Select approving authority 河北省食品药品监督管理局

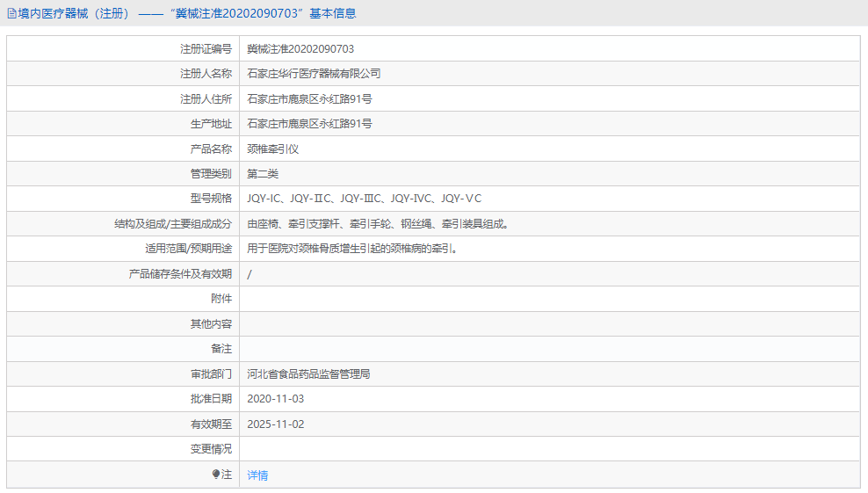(308, 373)
